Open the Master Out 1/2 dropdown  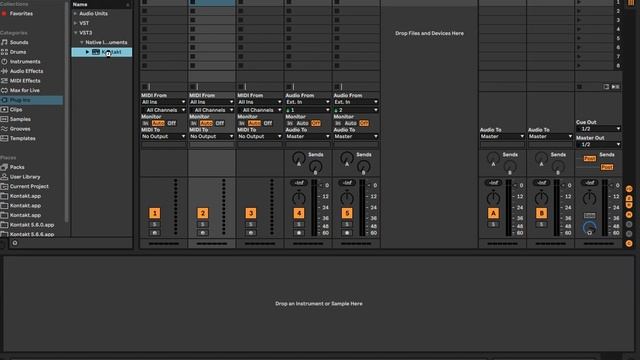pyautogui.click(x=598, y=144)
